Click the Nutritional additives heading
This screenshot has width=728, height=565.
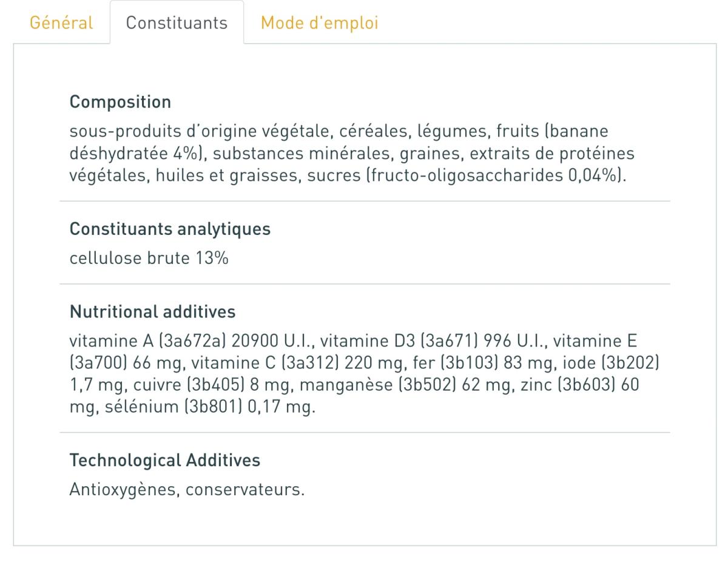click(x=153, y=312)
